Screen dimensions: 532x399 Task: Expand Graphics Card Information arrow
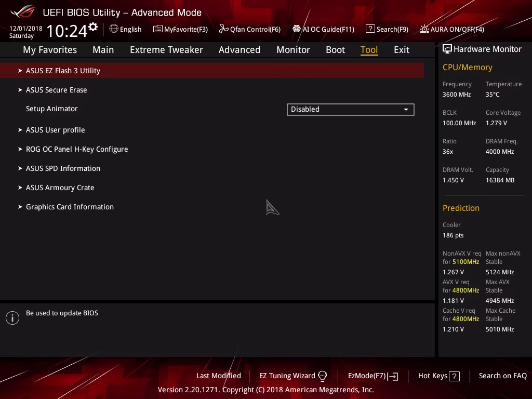20,207
